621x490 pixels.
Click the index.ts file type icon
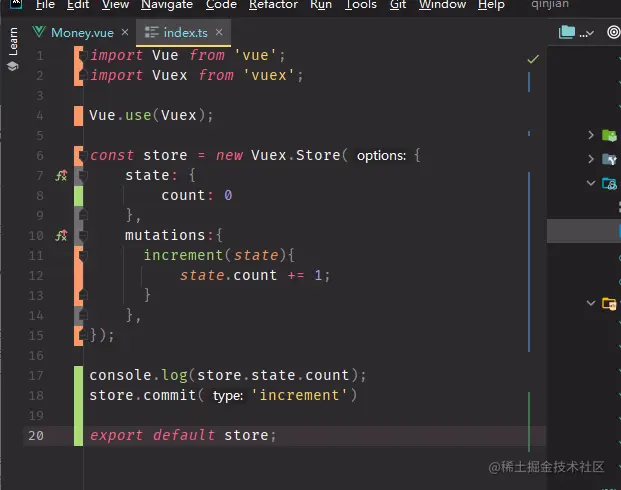[x=151, y=32]
